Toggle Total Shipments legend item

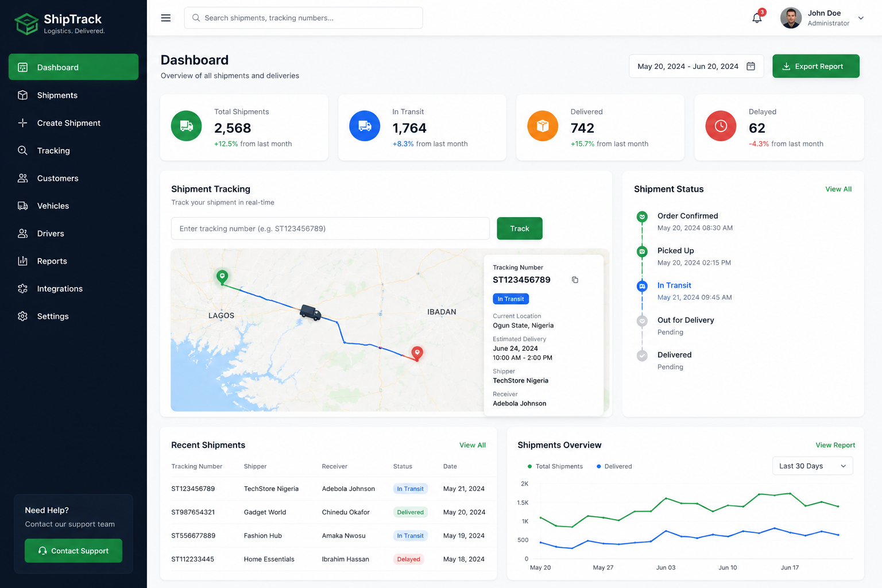(555, 466)
